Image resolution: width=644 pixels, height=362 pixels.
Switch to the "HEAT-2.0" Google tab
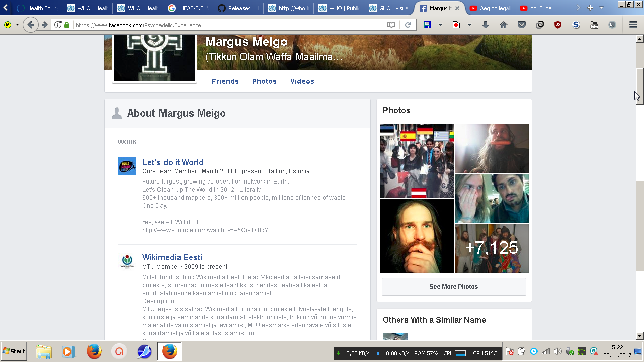[x=188, y=8]
